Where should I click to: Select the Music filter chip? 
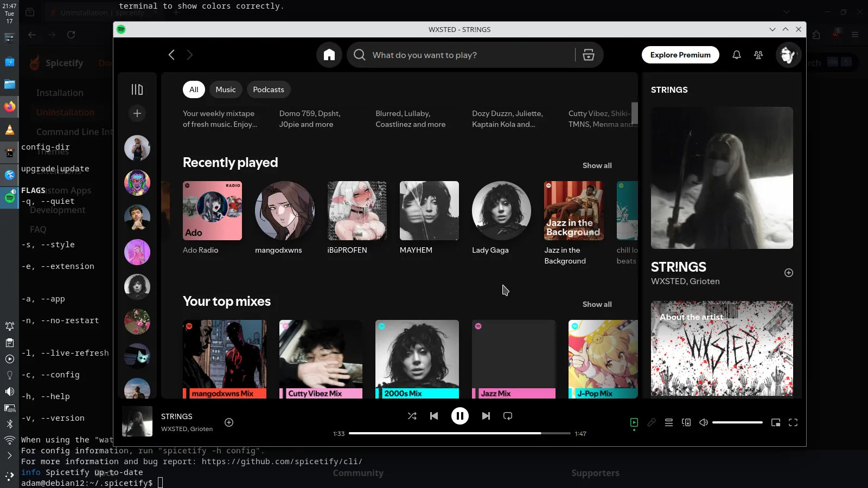point(226,89)
